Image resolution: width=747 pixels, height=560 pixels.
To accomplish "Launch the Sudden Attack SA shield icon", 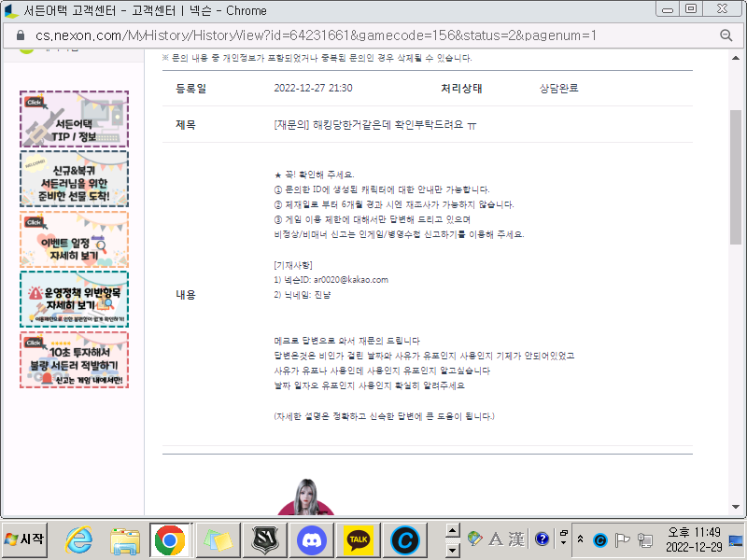I will click(270, 539).
